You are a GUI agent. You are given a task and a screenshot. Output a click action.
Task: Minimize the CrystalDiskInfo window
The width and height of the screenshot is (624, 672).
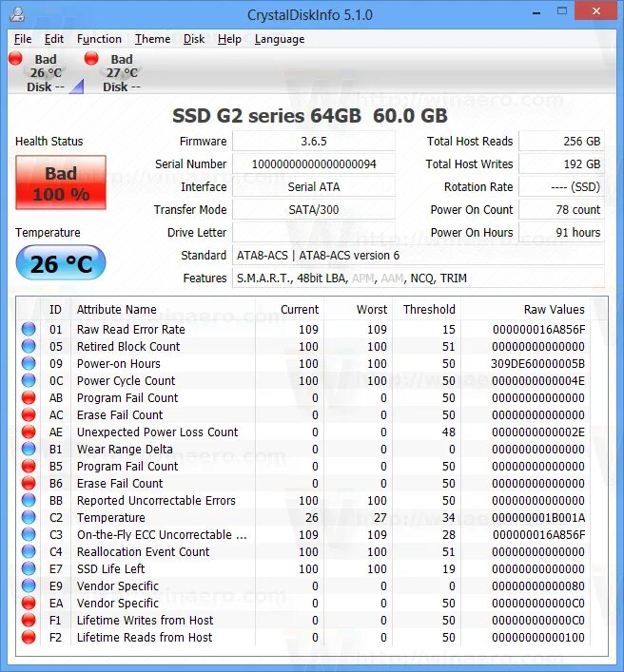click(536, 13)
